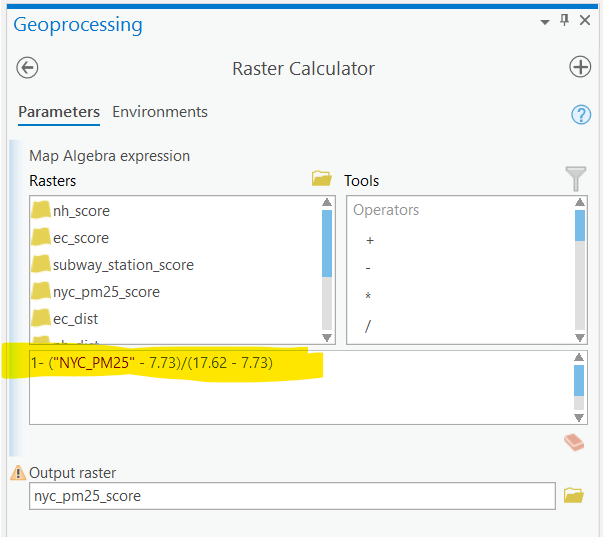The image size is (603, 537).
Task: Open the help question mark icon
Action: [x=581, y=114]
